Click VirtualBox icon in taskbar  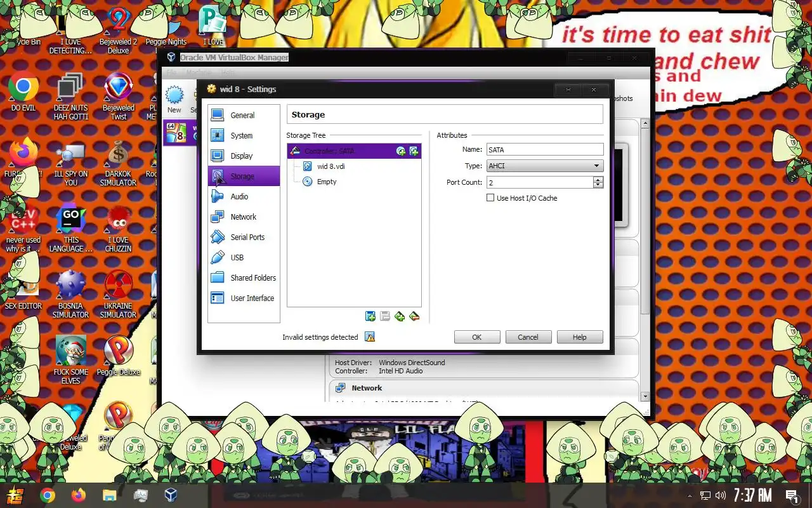171,495
